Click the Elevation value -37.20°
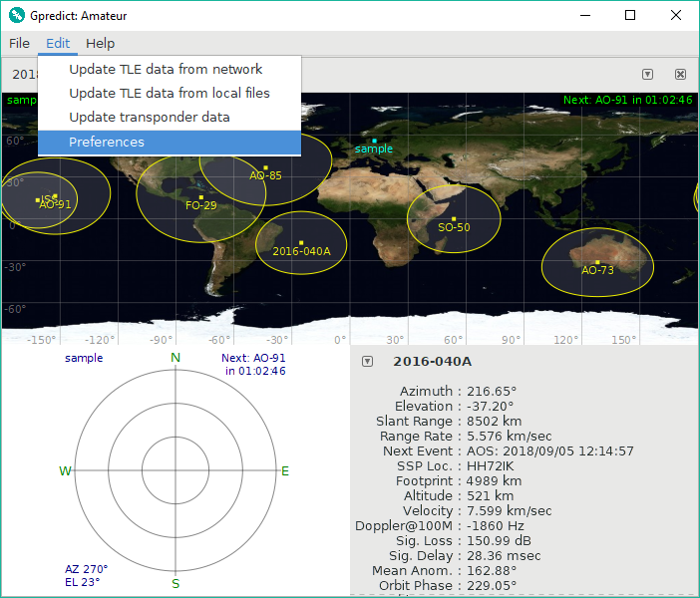 [490, 406]
